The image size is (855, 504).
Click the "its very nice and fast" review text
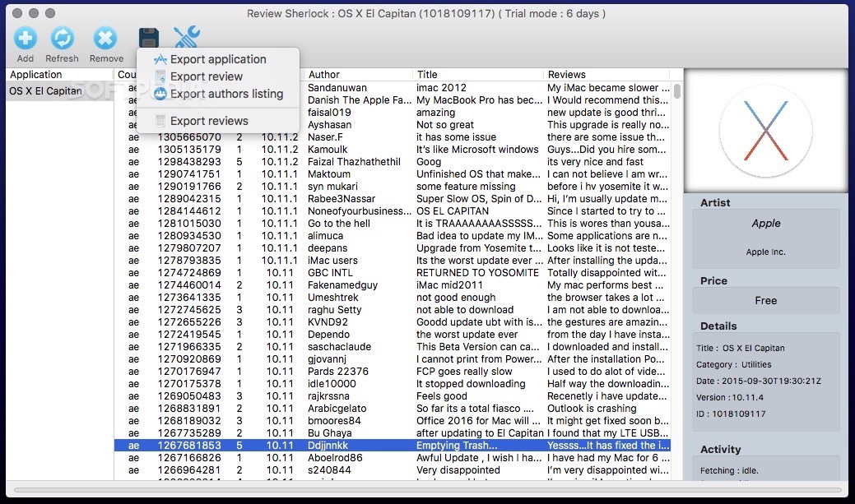[595, 162]
